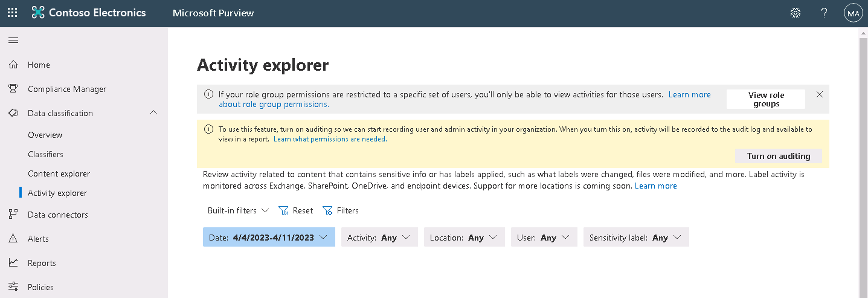
Task: Click the Reset filter funnel icon
Action: pos(283,210)
